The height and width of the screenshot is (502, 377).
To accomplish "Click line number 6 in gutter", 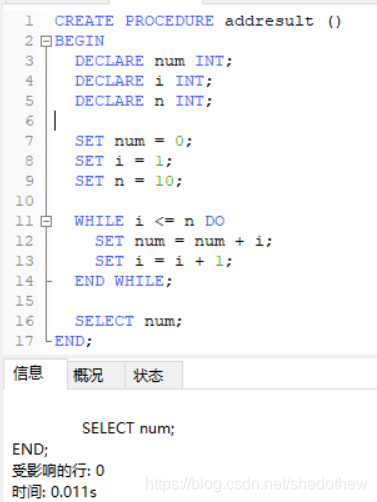I will [x=29, y=121].
